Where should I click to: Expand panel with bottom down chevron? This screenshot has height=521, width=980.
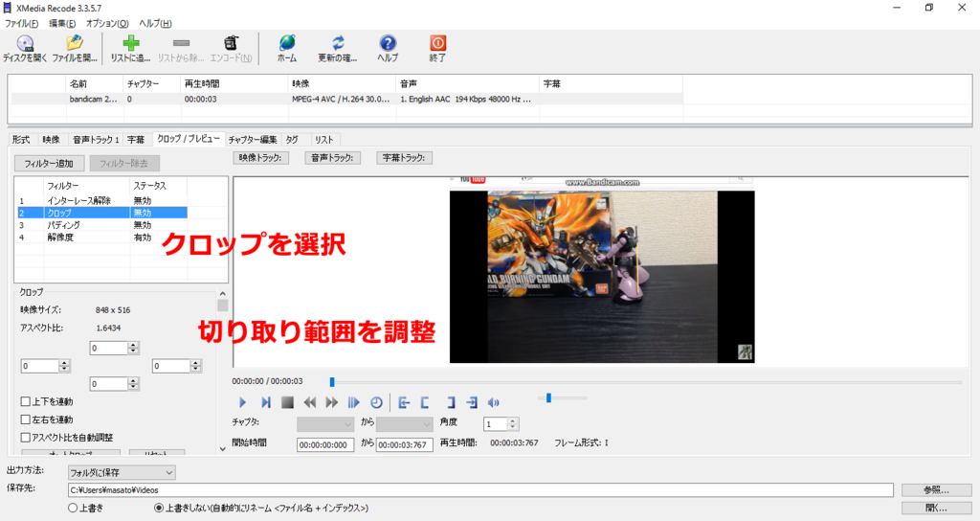[x=222, y=448]
